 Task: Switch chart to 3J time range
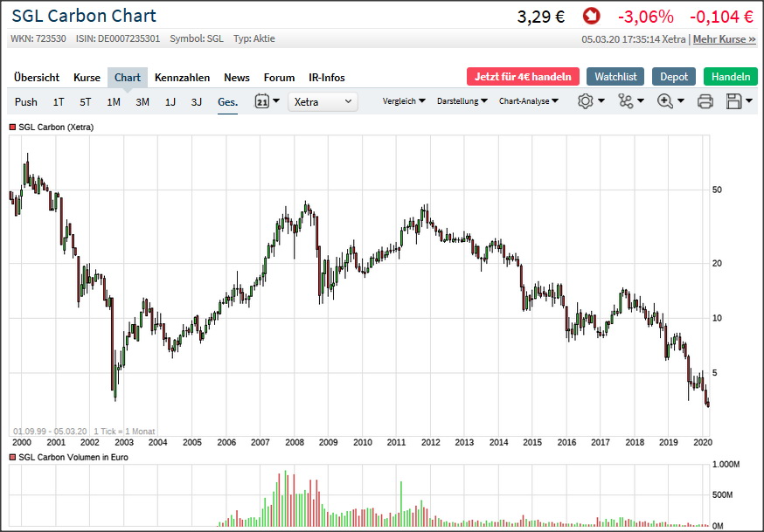point(197,101)
